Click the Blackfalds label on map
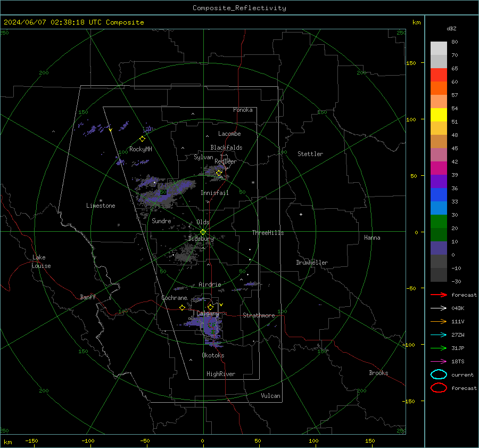 (226, 148)
